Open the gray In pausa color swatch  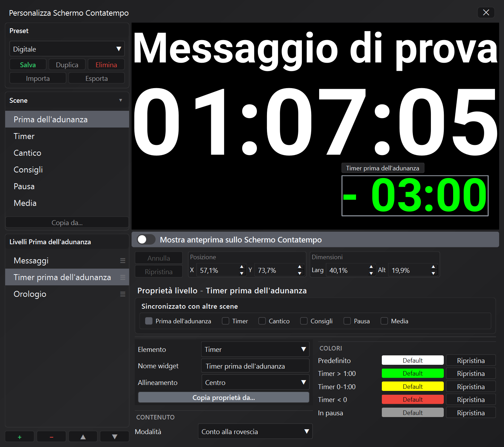(x=412, y=413)
